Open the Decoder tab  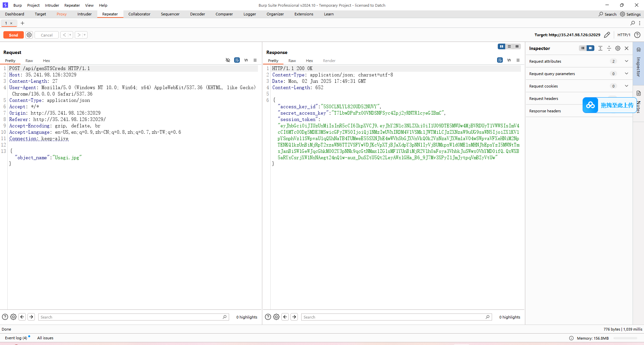(197, 14)
